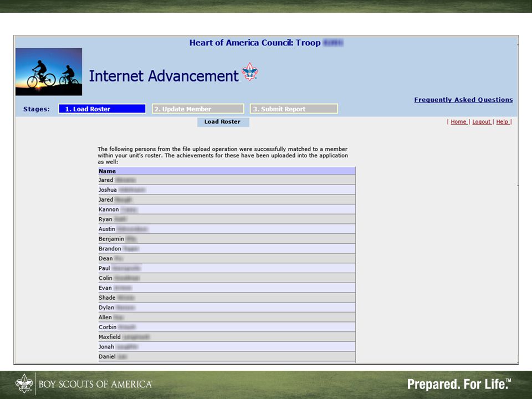This screenshot has height=399, width=532.
Task: Select the Evan roster row
Action: (x=227, y=288)
